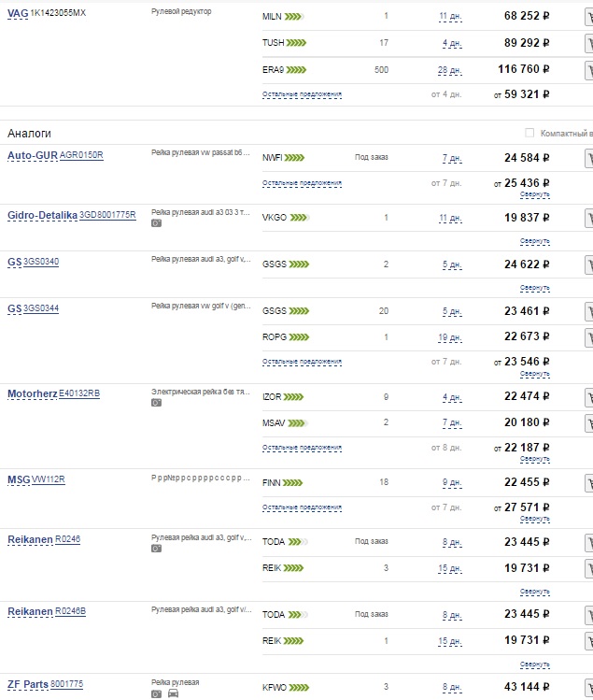Screen dimensions: 593x700
Task: Click ROPG supplier rating arrows
Action: tap(299, 337)
